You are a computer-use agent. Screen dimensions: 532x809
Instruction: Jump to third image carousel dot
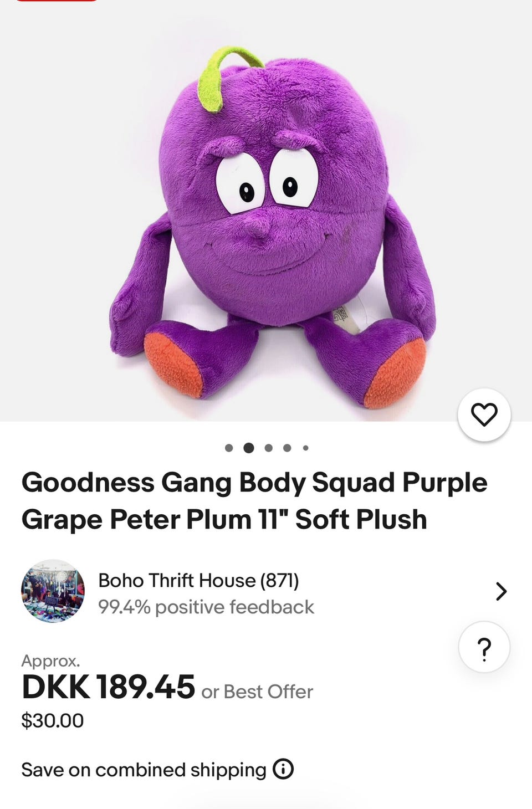pyautogui.click(x=269, y=448)
